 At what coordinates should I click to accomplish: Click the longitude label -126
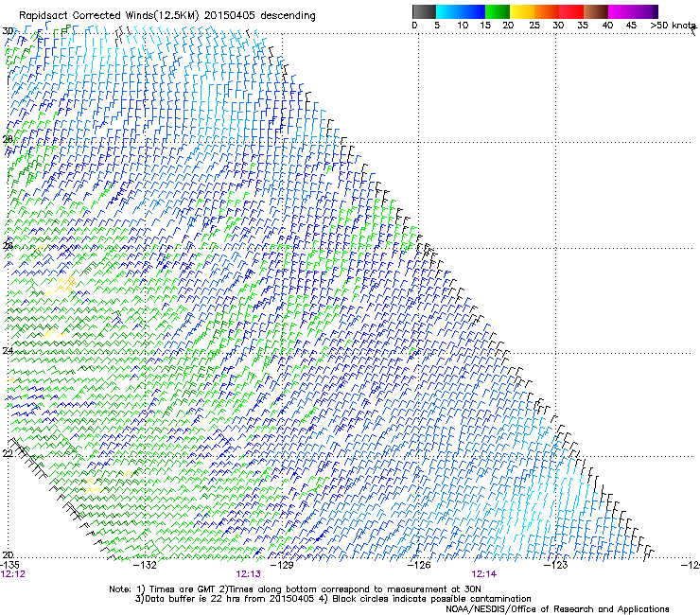[x=419, y=565]
